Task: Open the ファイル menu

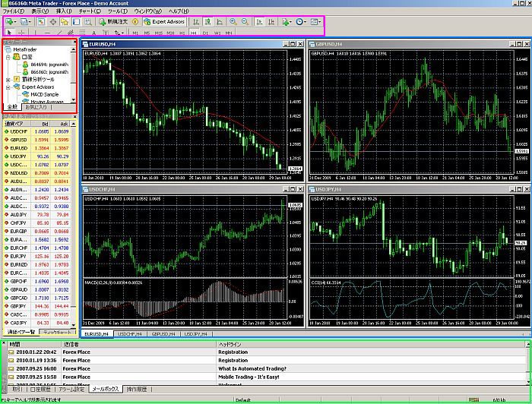Action: tap(13, 11)
